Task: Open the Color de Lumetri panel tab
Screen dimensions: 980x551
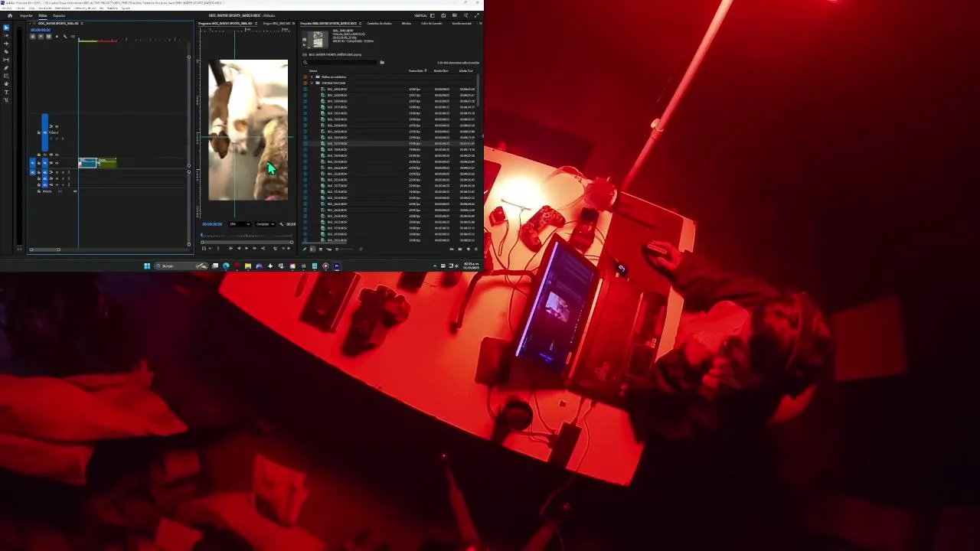Action: (431, 23)
